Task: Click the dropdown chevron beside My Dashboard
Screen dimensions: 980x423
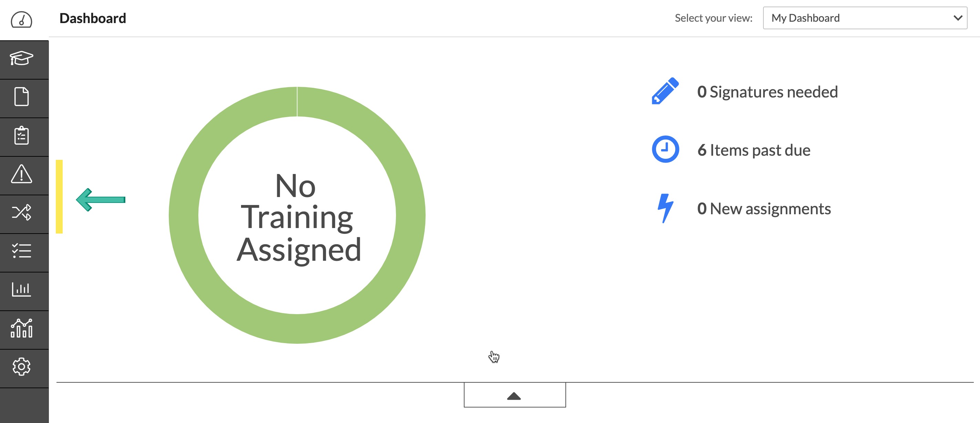Action: [x=958, y=18]
